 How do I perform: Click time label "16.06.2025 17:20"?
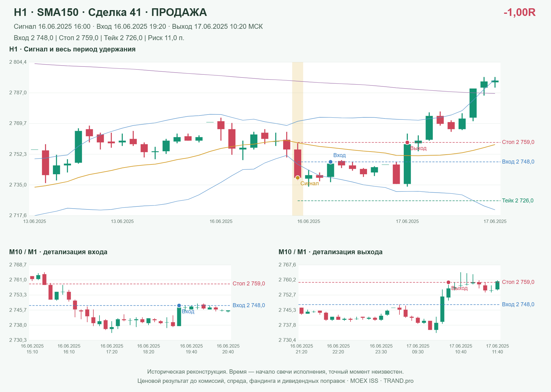pyautogui.click(x=112, y=349)
